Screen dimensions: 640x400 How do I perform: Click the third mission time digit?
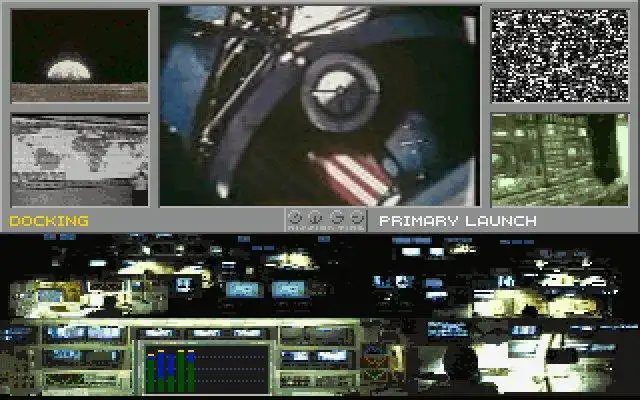(337, 217)
